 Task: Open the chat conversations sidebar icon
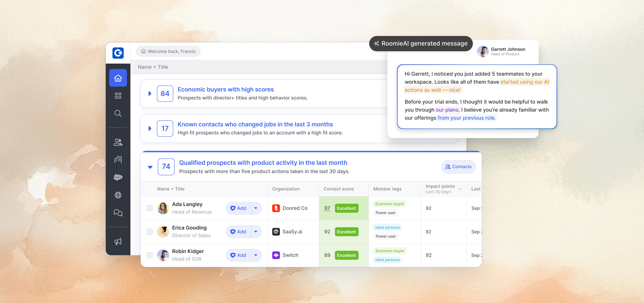pyautogui.click(x=118, y=213)
